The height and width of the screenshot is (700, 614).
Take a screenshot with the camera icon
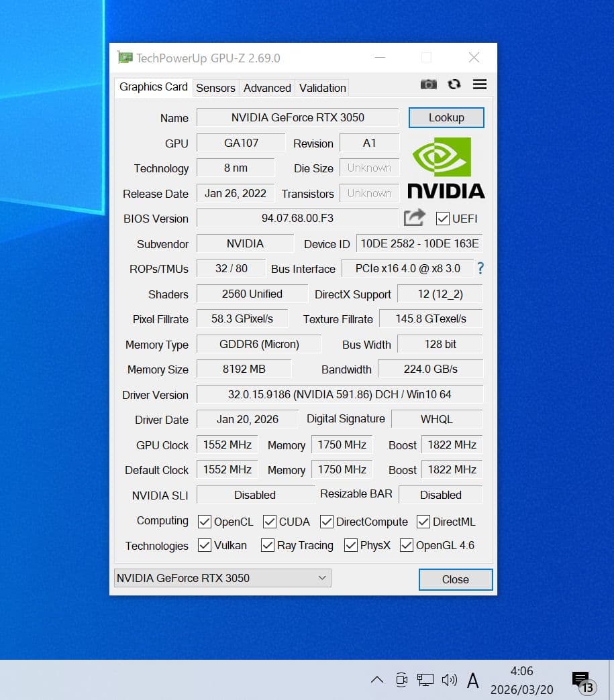(428, 84)
